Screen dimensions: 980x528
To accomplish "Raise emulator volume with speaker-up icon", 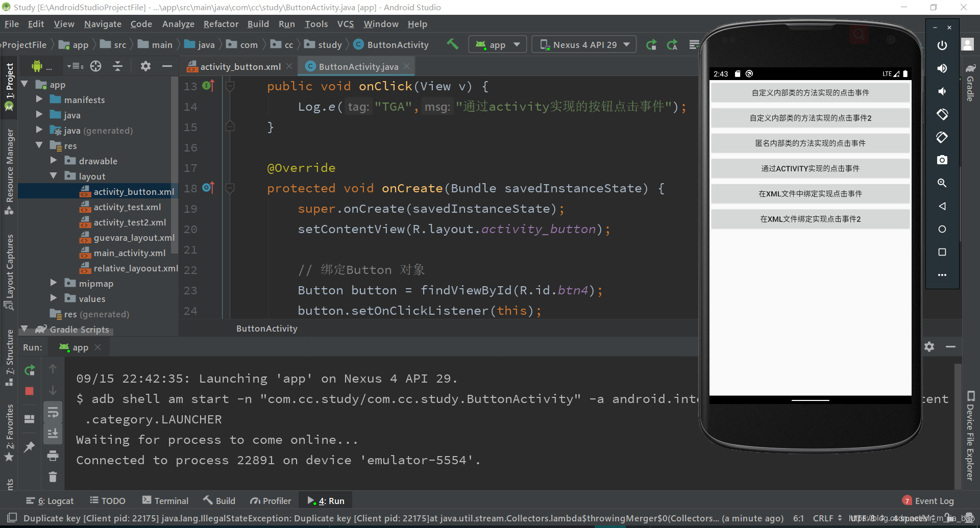I will point(942,68).
